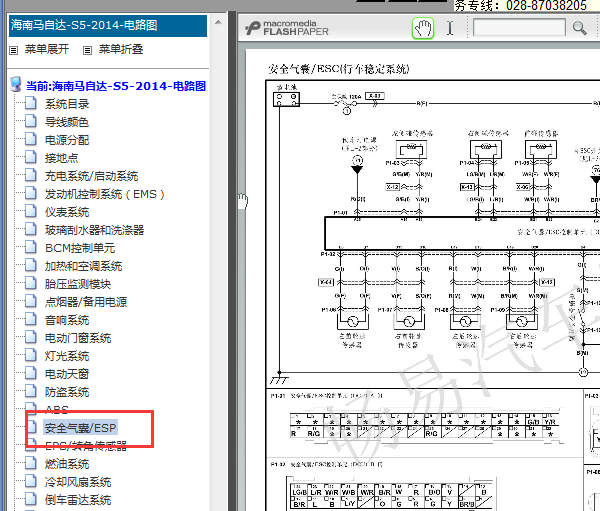Select 点烟器/备用电源 item

coord(86,302)
